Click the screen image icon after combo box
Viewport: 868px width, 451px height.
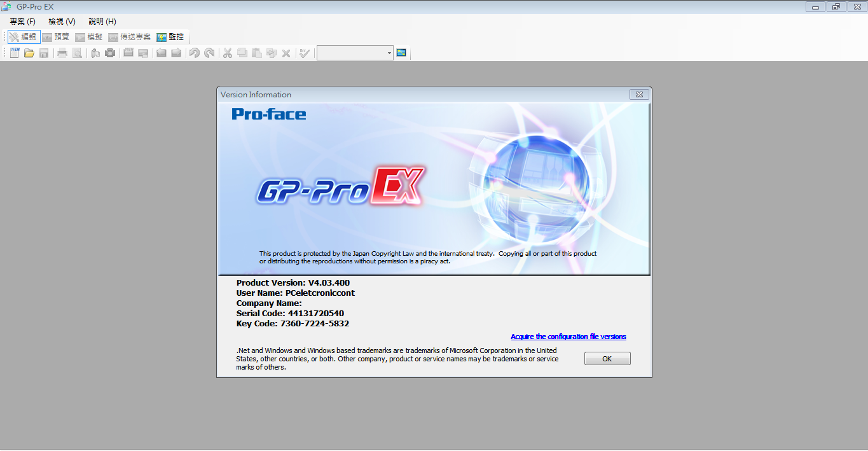click(401, 53)
